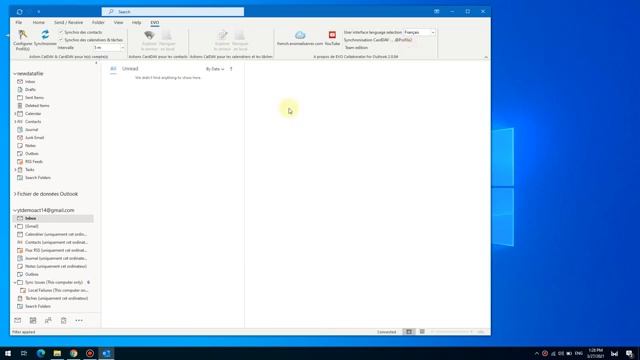Open Chrome from taskbar
This screenshot has width=640, height=360.
(73, 353)
